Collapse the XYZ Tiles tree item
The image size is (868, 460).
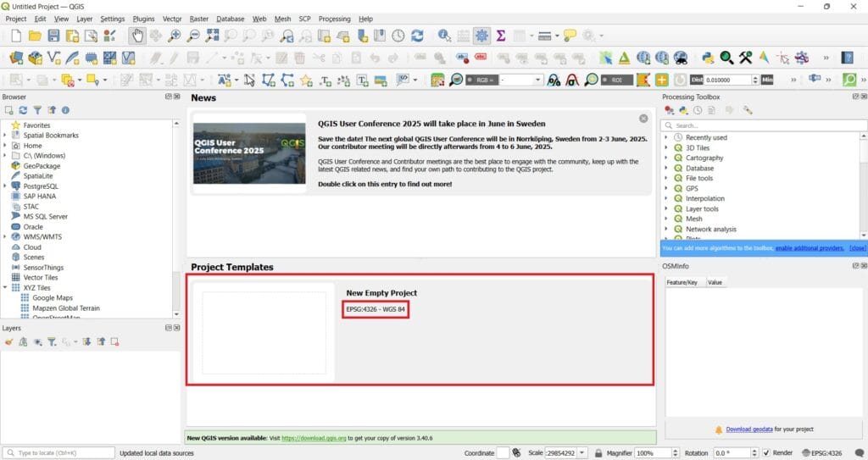click(x=5, y=287)
